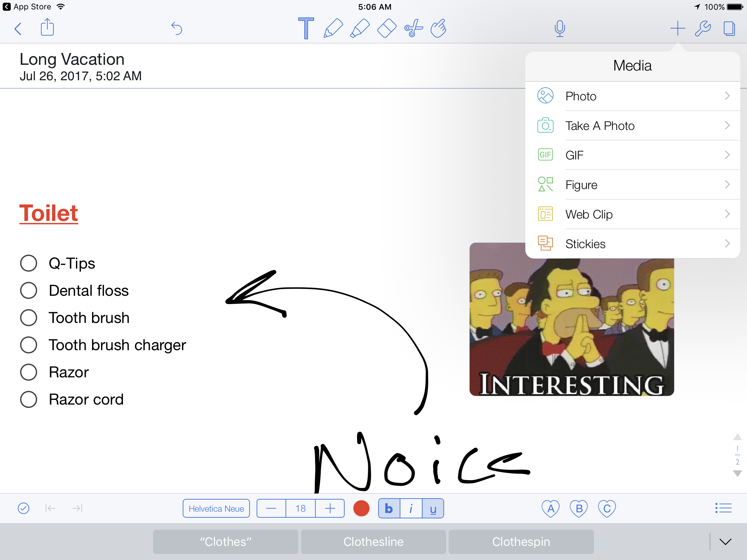The image size is (747, 560).
Task: Select the Pen tool
Action: (333, 28)
